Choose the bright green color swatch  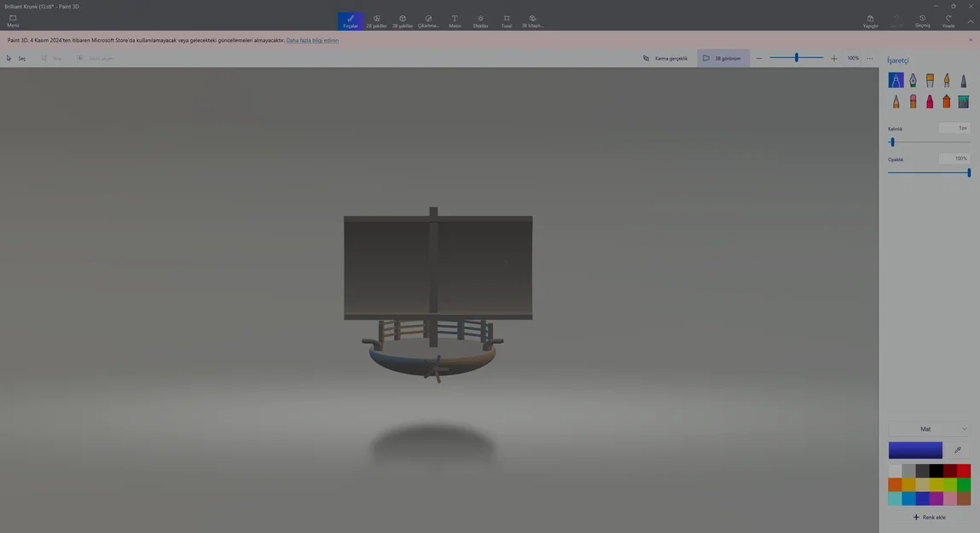[x=964, y=484]
